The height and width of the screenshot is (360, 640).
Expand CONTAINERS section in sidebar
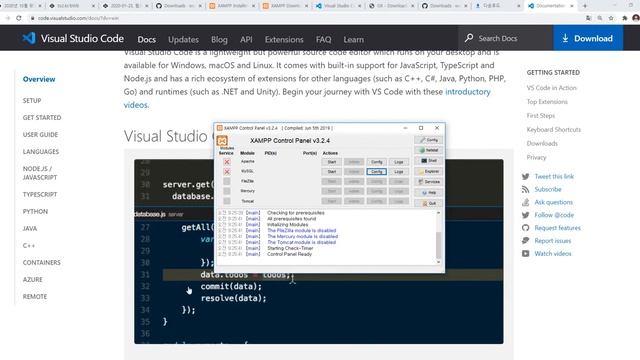[42, 262]
